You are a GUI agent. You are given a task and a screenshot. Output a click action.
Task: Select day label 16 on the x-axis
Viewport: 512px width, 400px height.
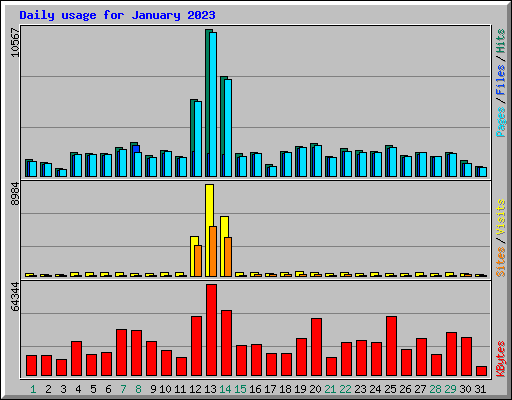[x=255, y=389]
